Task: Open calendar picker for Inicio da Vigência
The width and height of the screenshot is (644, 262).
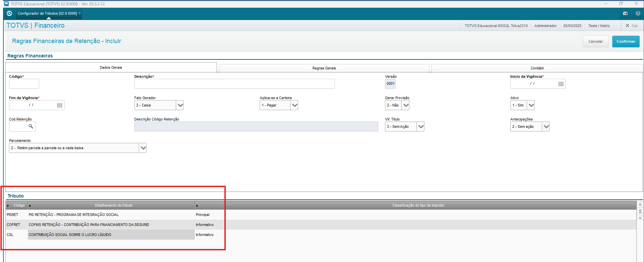Action: pos(561,84)
